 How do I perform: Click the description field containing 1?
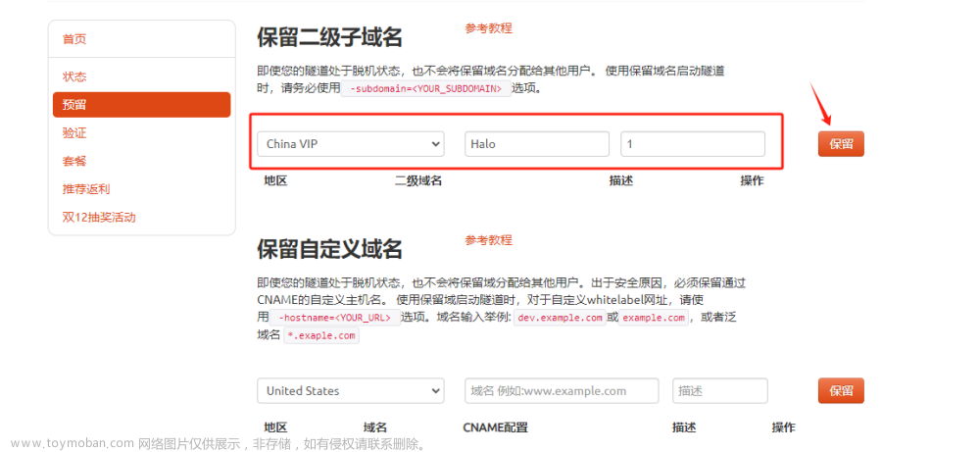point(693,144)
